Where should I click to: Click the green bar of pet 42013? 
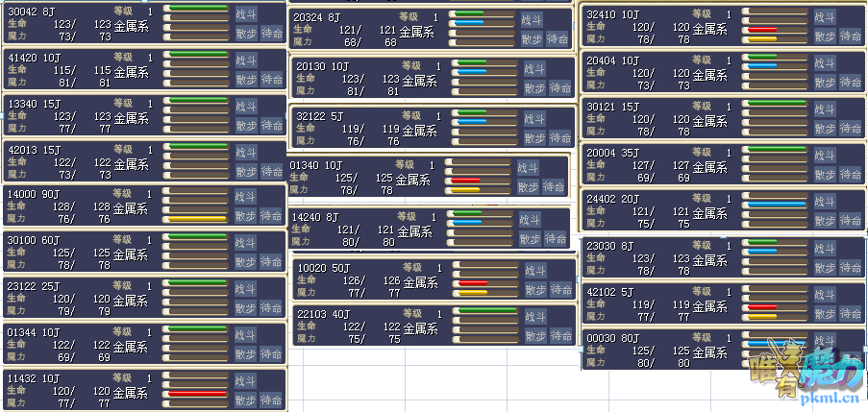(199, 147)
